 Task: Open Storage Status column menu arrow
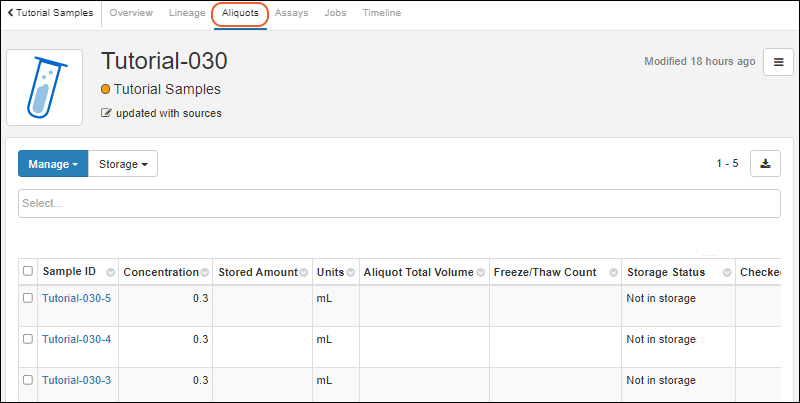(x=724, y=273)
